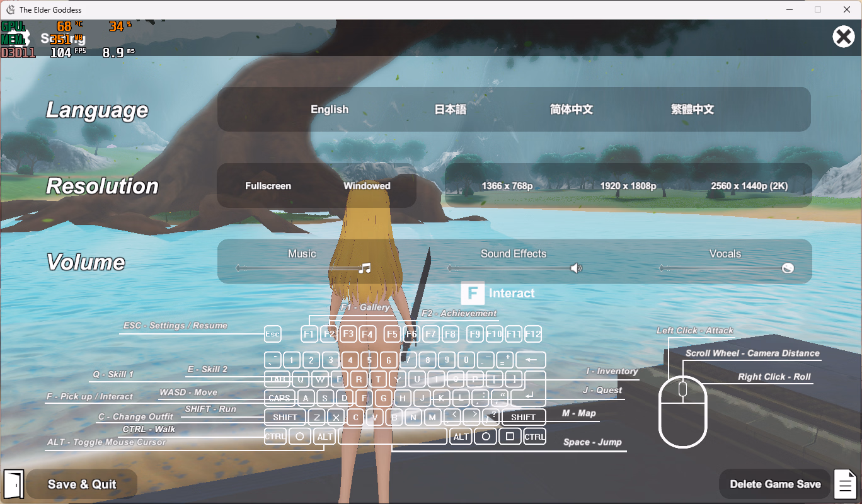This screenshot has height=504, width=862.
Task: Click the "CTRL - Walk" hint
Action: click(x=149, y=429)
